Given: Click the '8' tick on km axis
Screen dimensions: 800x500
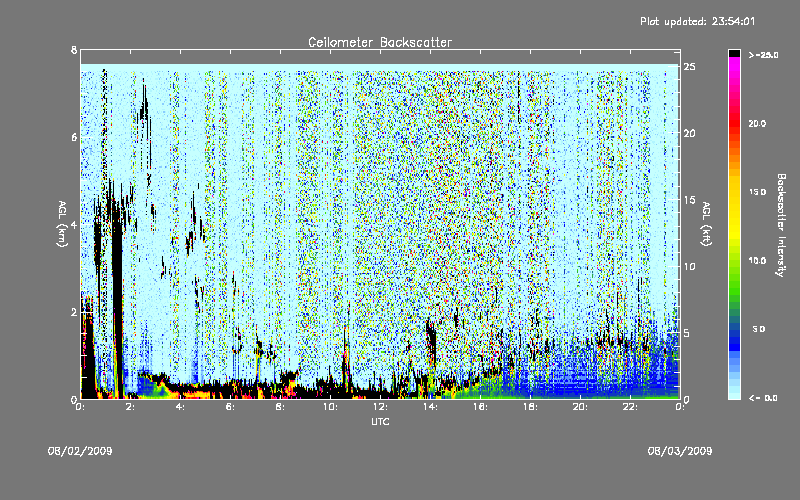Looking at the screenshot, I should point(74,50).
